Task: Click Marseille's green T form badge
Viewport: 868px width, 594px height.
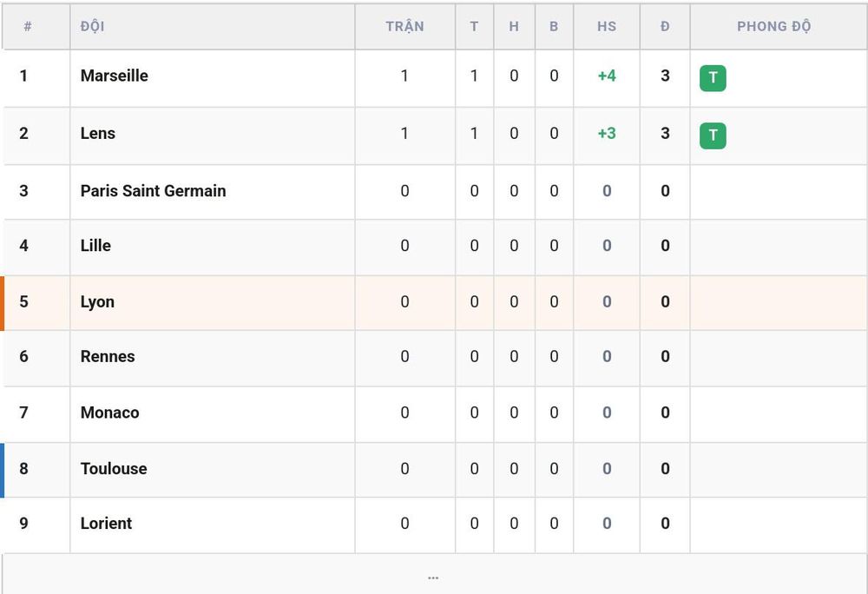Action: tap(713, 78)
